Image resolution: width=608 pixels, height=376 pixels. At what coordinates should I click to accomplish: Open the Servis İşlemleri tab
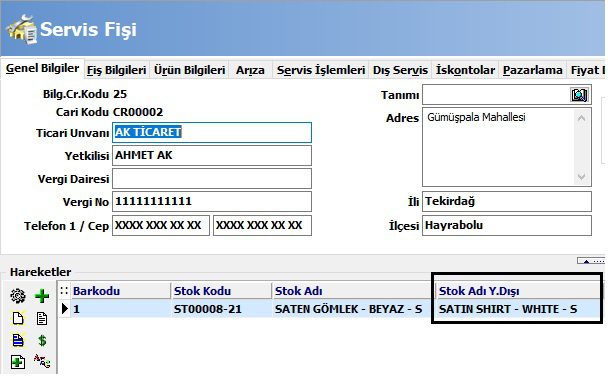(x=321, y=70)
